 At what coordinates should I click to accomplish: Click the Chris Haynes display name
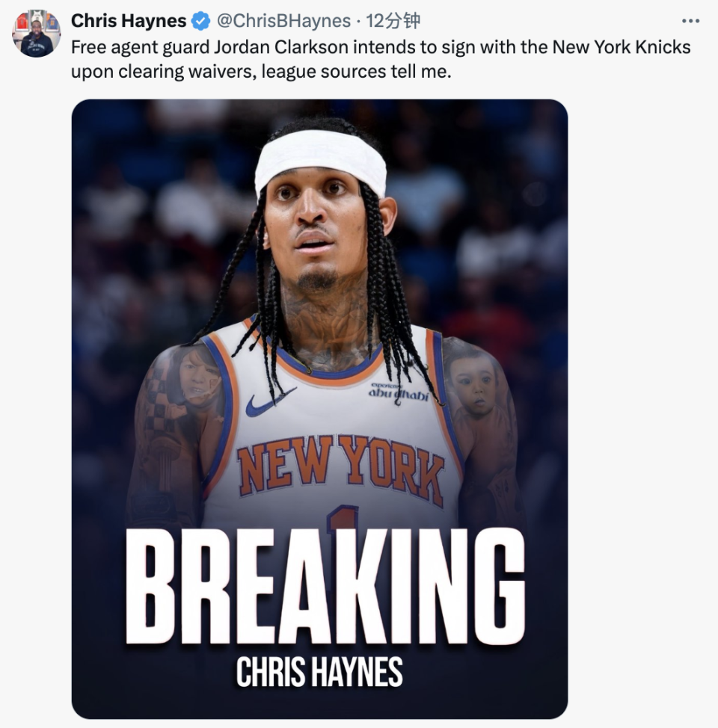click(x=129, y=21)
